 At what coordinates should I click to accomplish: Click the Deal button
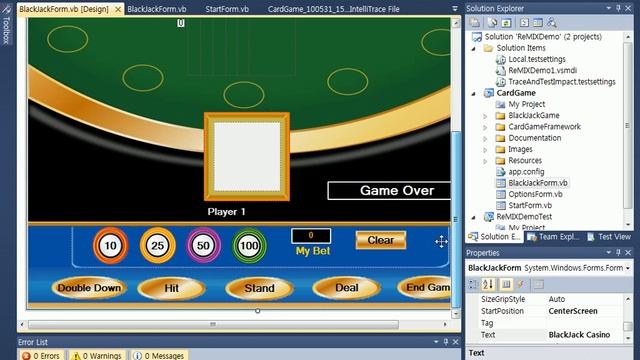point(347,288)
